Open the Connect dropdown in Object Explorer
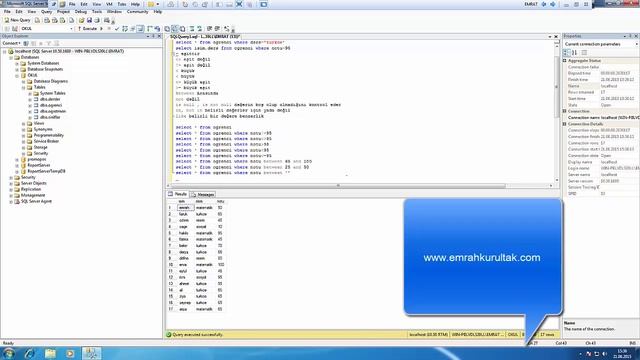The width and height of the screenshot is (640, 360). [11, 43]
